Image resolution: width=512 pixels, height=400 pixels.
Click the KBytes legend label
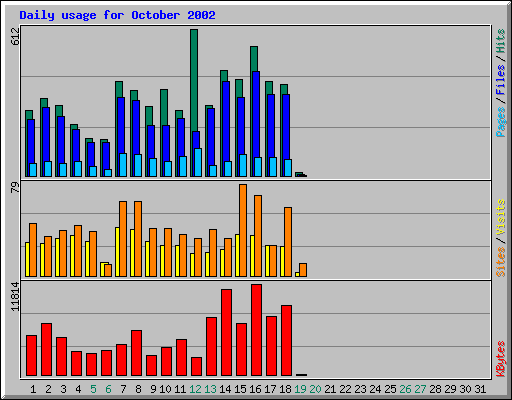[x=500, y=359]
